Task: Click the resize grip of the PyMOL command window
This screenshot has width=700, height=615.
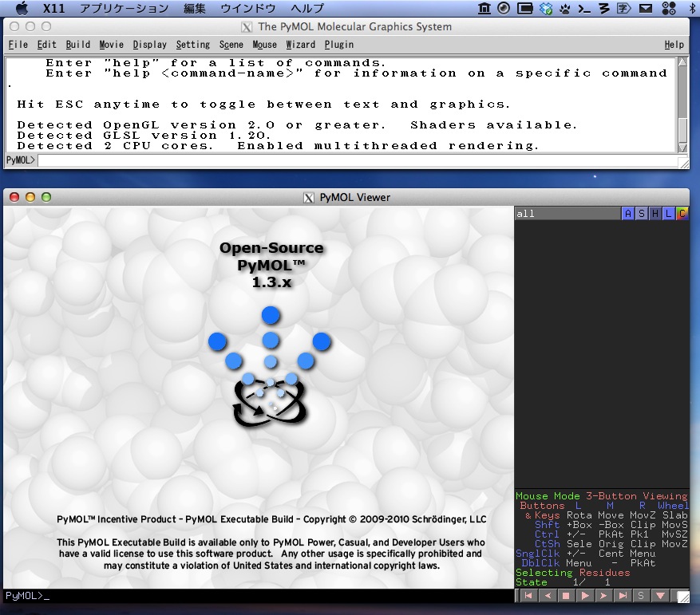Action: pos(683,163)
